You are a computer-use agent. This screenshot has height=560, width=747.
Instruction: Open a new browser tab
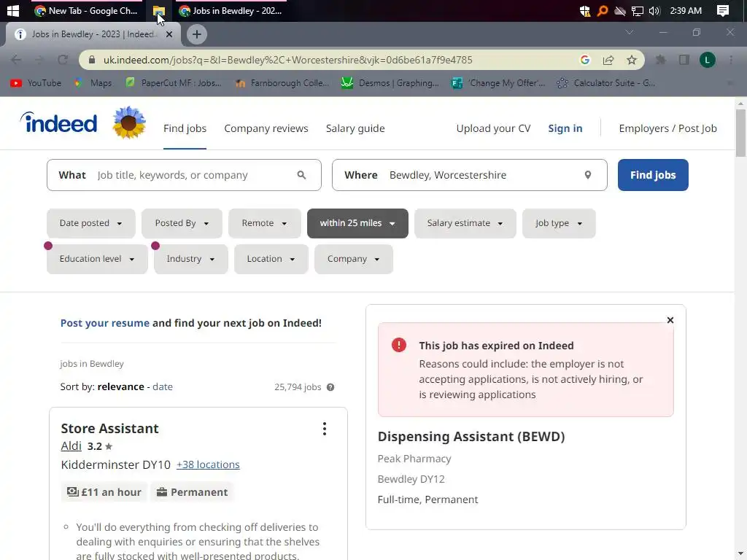click(x=197, y=34)
